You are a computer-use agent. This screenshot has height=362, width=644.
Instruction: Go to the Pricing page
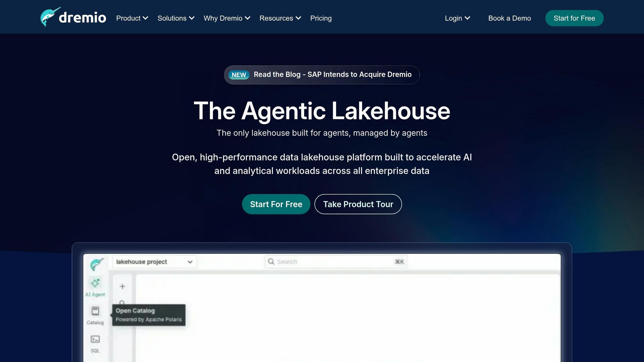321,18
